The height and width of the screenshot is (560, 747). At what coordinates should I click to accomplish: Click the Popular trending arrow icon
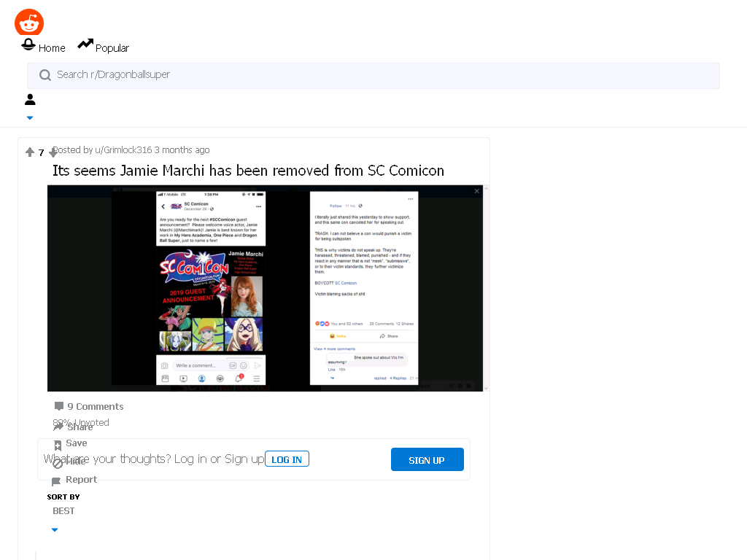click(x=85, y=44)
